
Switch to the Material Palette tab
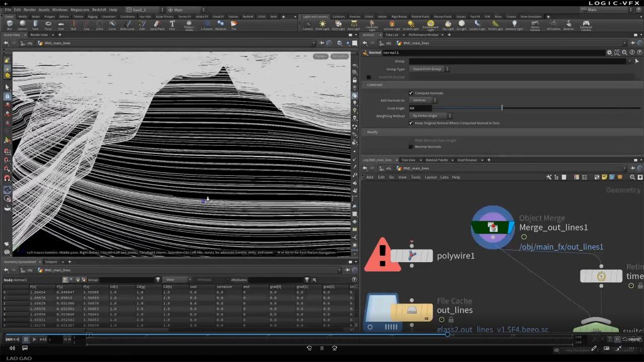tap(437, 160)
